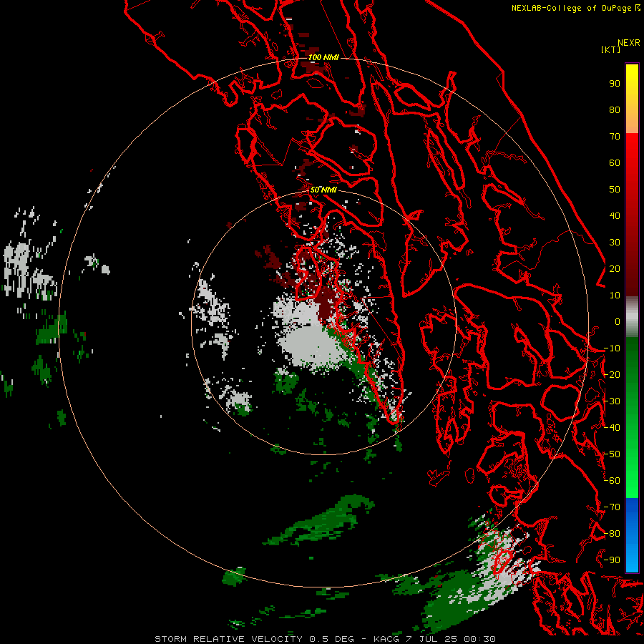Click the Storm Relative Velocity caption text

pyautogui.click(x=325, y=639)
